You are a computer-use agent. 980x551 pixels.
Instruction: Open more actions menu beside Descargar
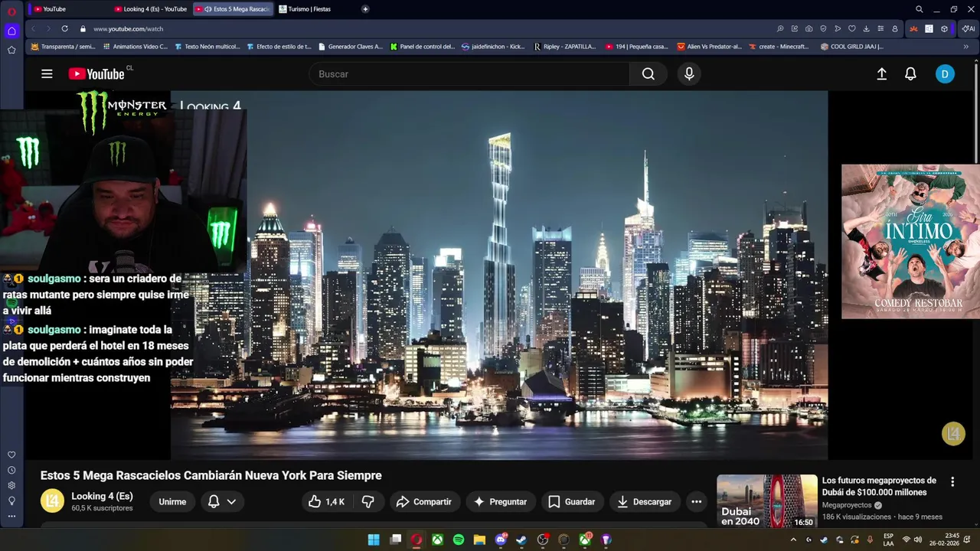pyautogui.click(x=697, y=502)
